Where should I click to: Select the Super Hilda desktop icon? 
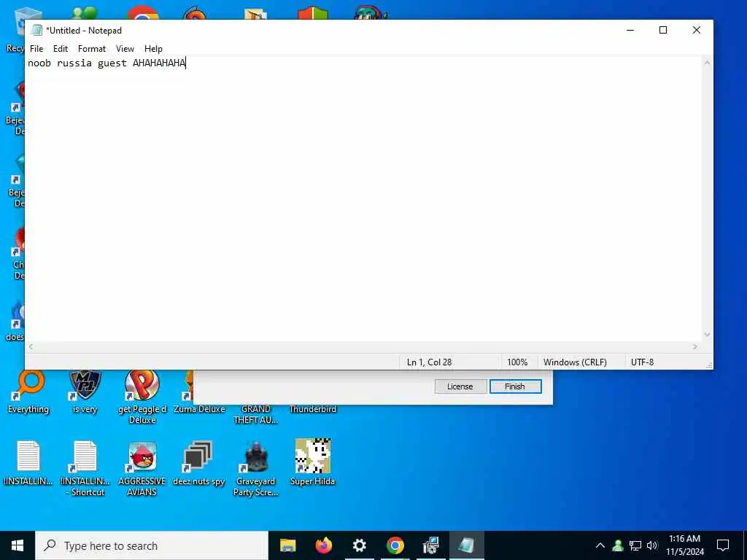point(312,462)
